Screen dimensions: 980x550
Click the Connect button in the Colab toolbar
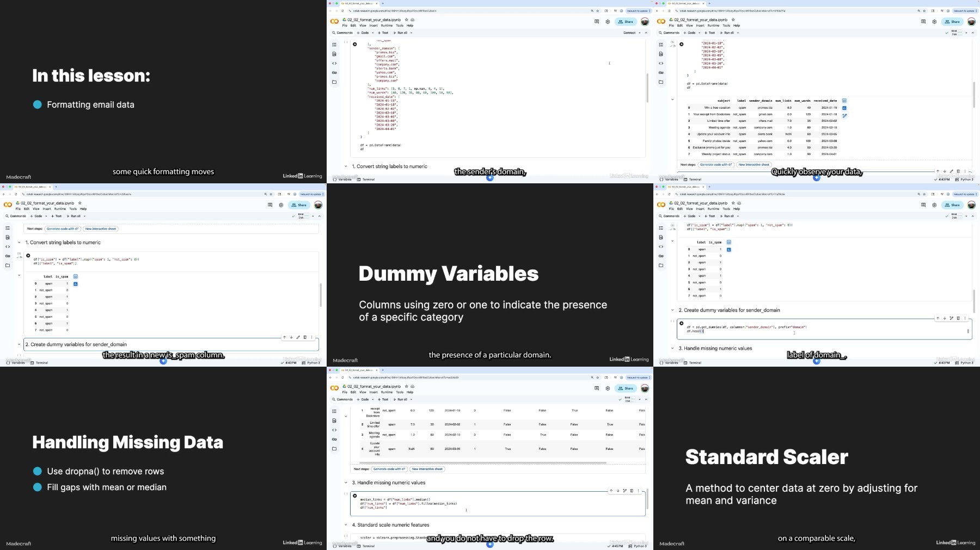pos(629,33)
